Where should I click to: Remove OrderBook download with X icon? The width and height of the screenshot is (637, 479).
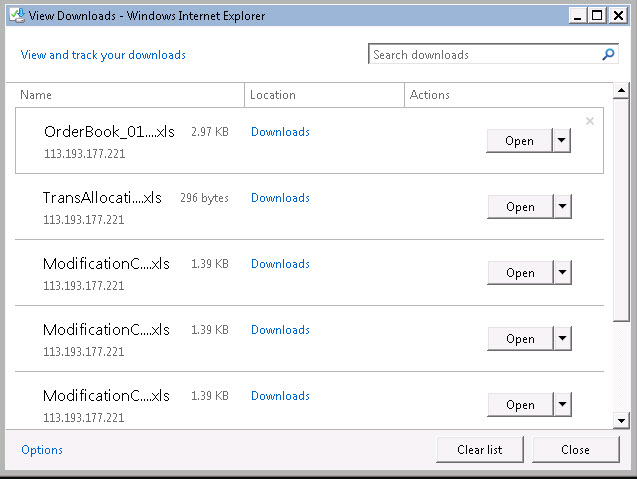[589, 121]
